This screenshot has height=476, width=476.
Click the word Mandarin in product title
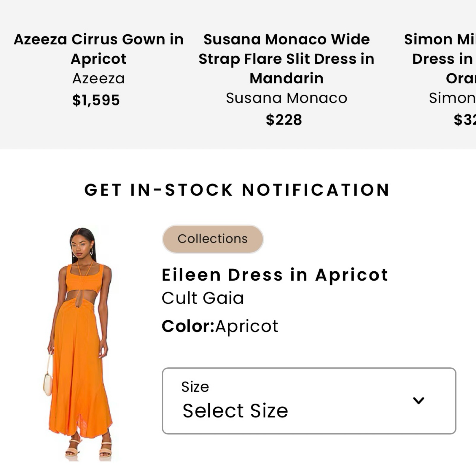[286, 79]
